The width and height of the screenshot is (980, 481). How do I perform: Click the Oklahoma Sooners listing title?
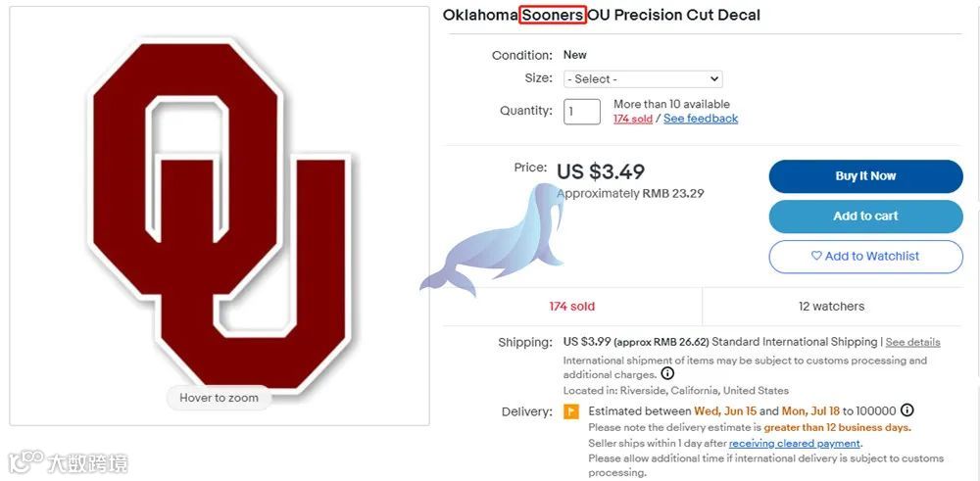601,15
